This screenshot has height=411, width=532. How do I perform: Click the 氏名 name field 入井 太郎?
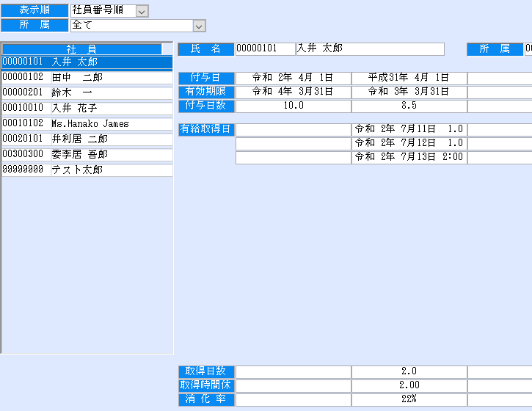tap(370, 49)
